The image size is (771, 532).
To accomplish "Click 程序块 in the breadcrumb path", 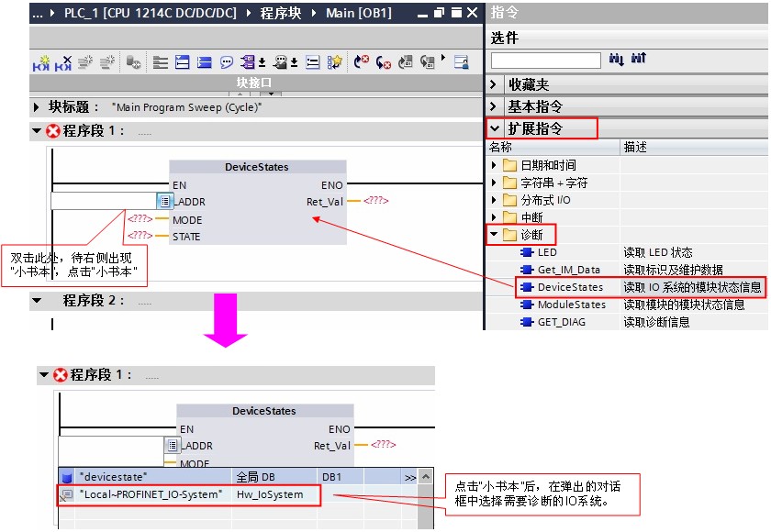I will (280, 13).
